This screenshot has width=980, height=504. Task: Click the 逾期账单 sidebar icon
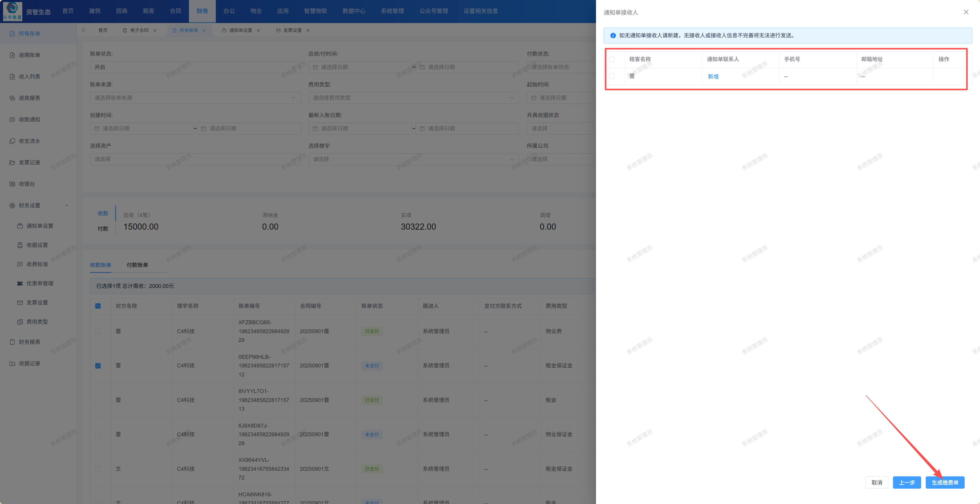pos(12,55)
